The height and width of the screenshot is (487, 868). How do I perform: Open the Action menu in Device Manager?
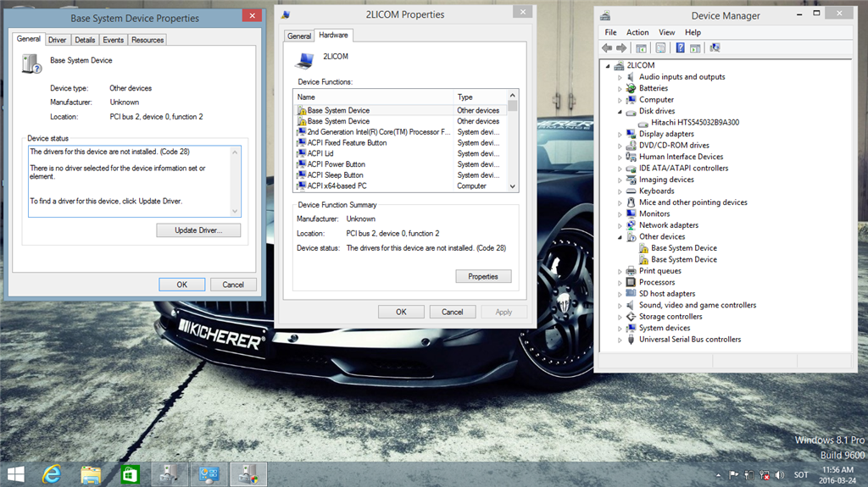[637, 32]
